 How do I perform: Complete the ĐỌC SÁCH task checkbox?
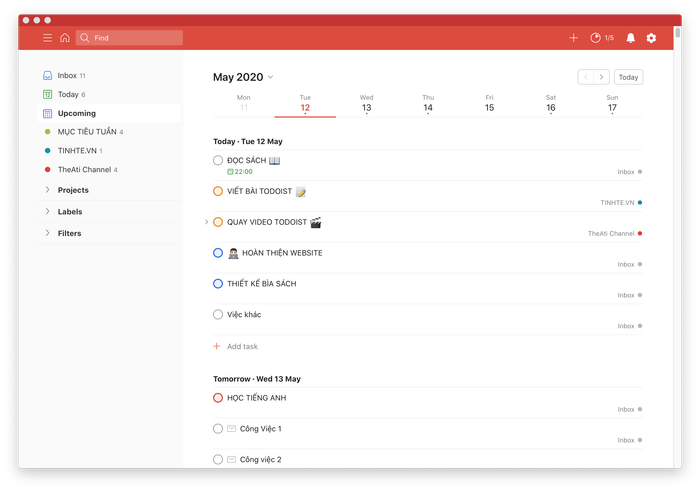pyautogui.click(x=218, y=160)
